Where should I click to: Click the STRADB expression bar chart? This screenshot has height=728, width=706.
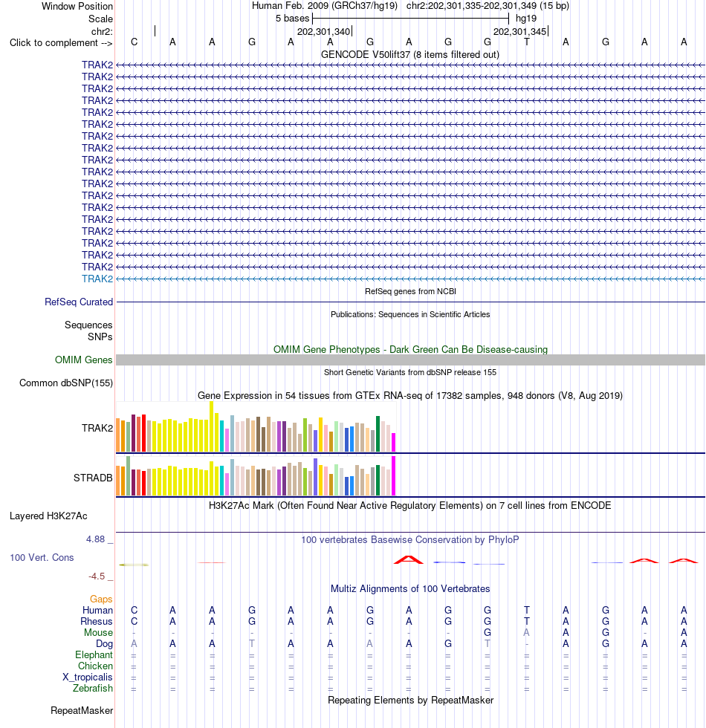click(x=256, y=476)
